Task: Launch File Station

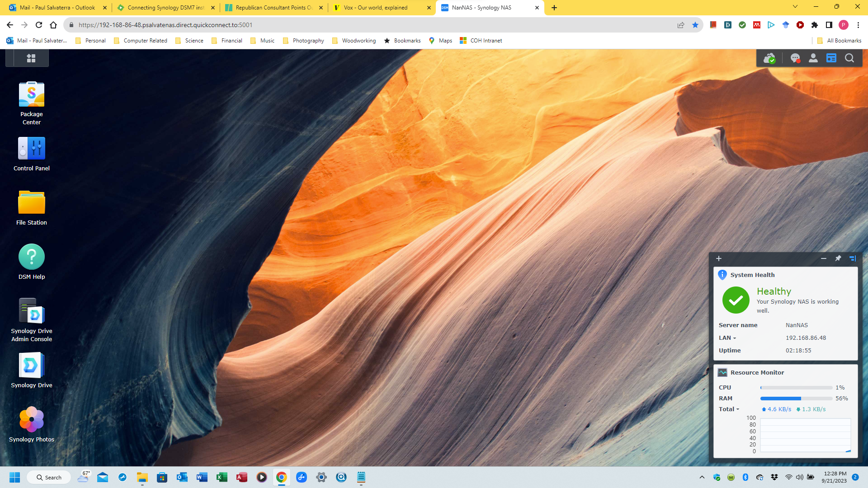Action: point(32,203)
